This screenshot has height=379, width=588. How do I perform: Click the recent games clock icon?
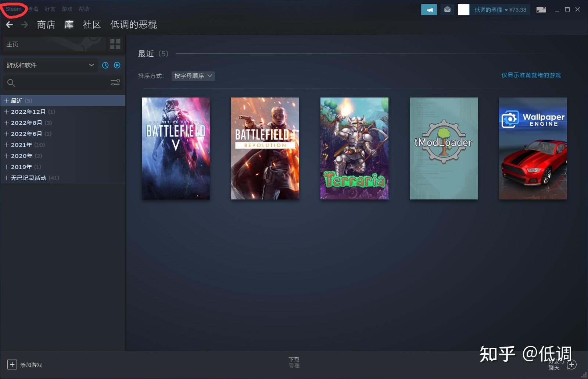105,65
